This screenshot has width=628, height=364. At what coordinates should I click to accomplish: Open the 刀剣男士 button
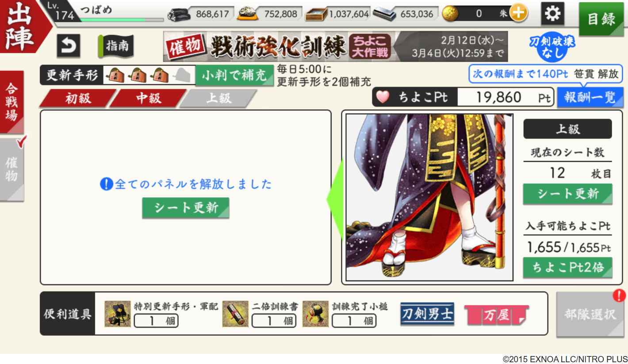427,314
